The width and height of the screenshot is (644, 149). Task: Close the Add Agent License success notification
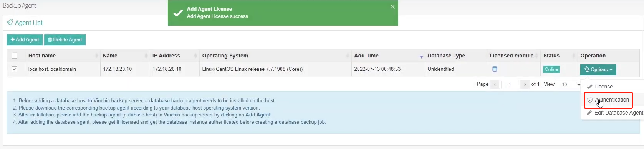pos(392,7)
